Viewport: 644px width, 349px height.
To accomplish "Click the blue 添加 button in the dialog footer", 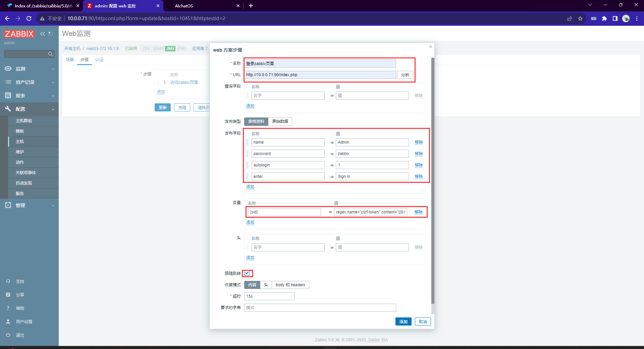I will [x=403, y=321].
